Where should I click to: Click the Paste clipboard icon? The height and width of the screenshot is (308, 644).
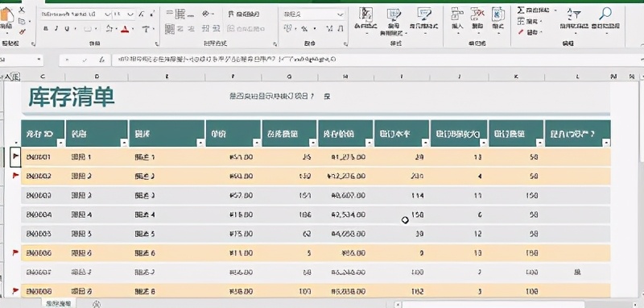6,15
